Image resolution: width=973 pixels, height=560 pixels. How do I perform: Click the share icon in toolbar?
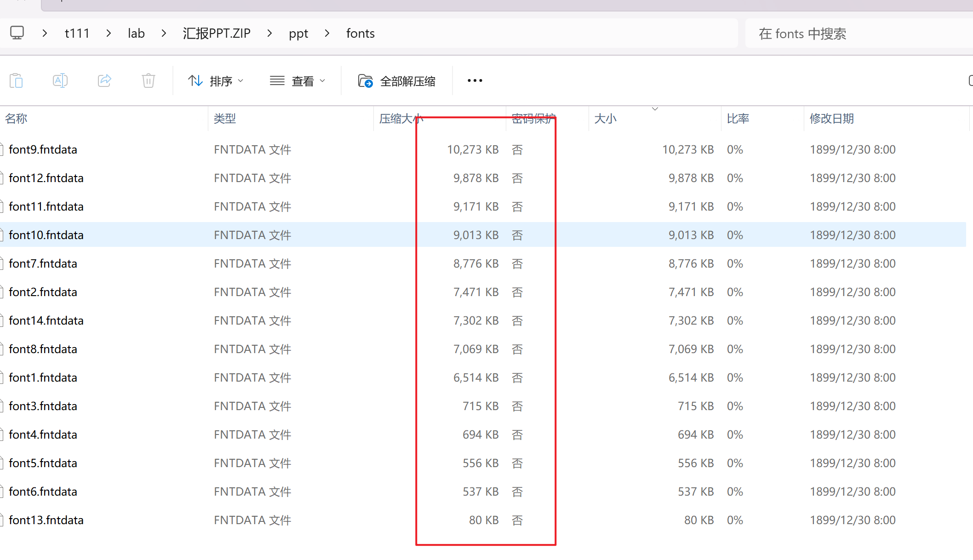[104, 81]
